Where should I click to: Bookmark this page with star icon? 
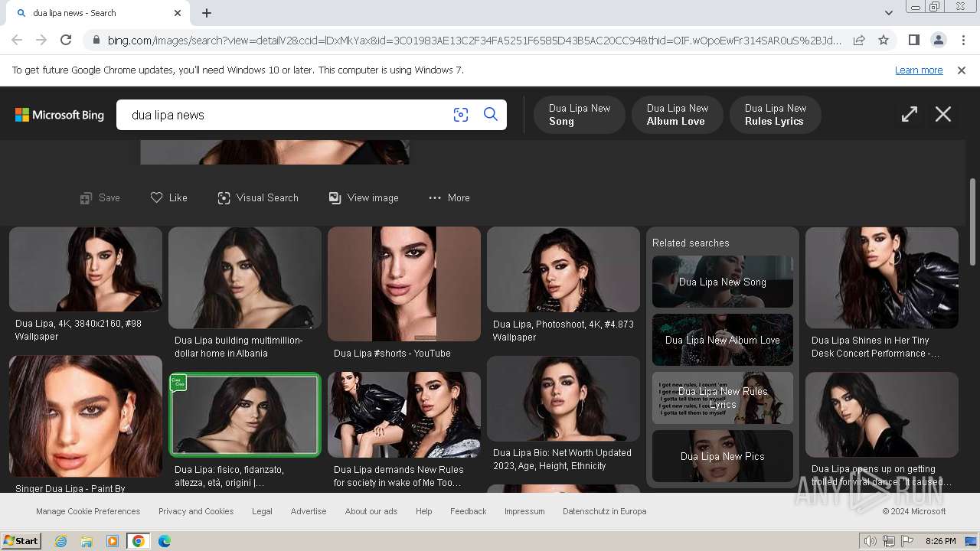coord(884,40)
